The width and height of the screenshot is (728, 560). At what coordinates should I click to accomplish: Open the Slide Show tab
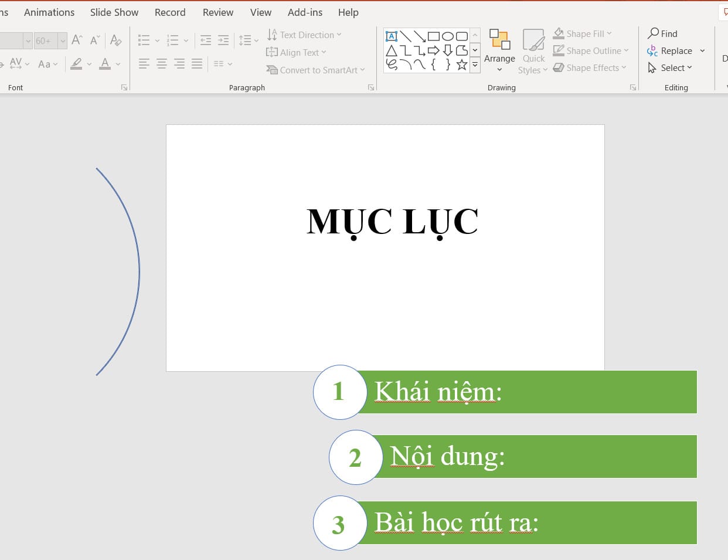point(114,12)
